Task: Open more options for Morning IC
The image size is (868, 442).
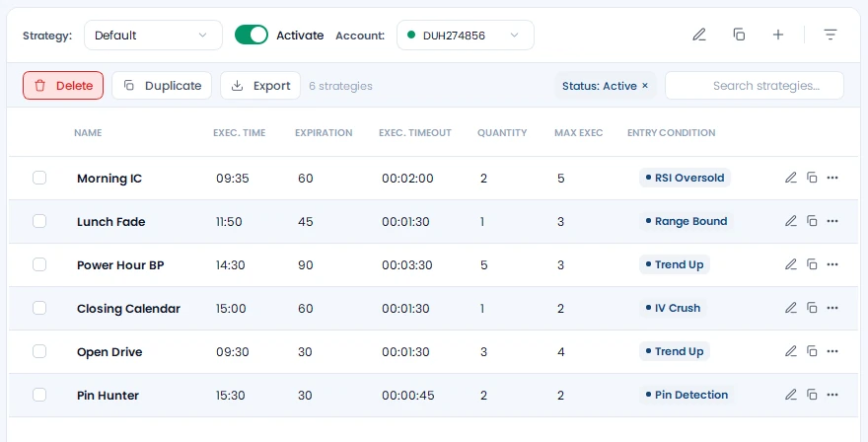Action: (x=832, y=178)
